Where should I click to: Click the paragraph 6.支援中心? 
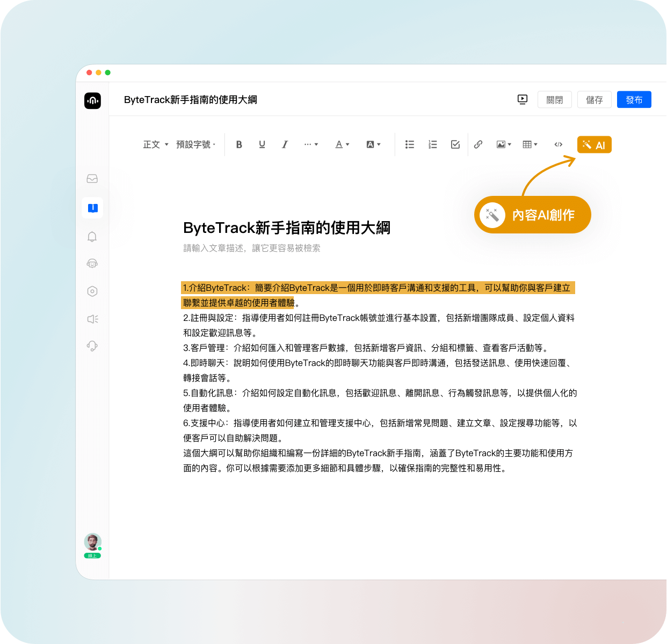380,430
